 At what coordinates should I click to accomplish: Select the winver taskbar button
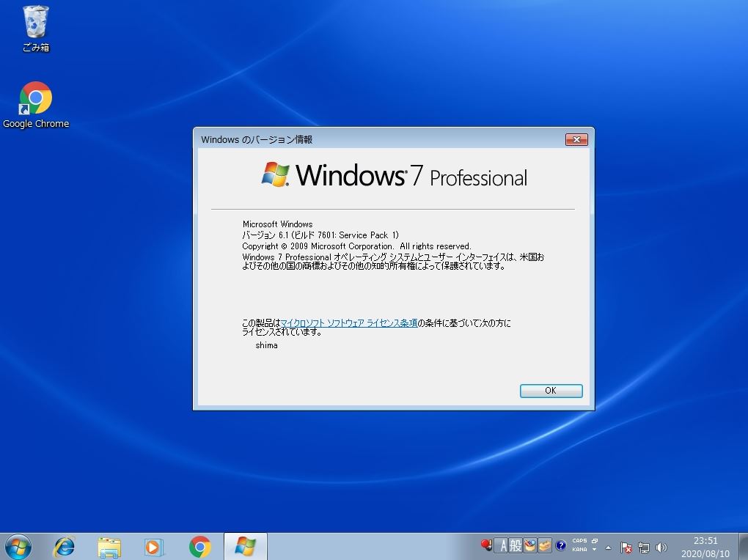pyautogui.click(x=245, y=547)
